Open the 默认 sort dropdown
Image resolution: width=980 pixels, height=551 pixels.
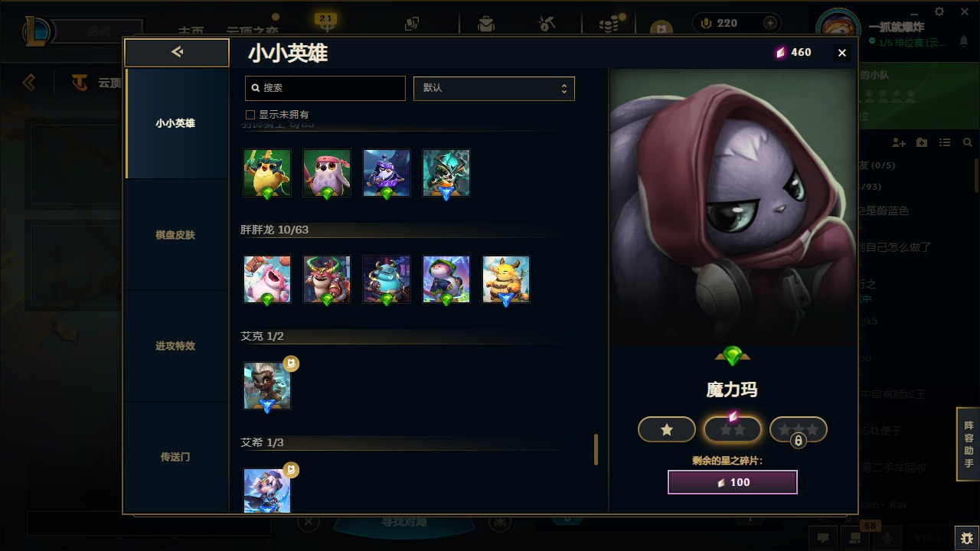494,88
